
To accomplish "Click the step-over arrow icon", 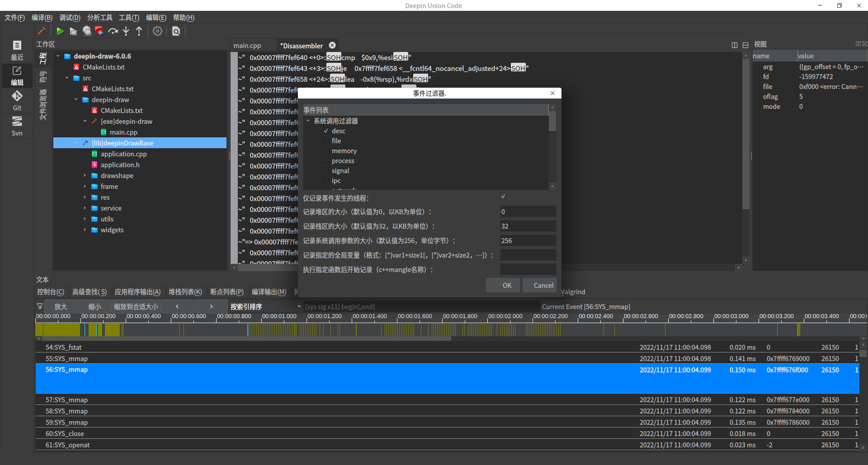I will pyautogui.click(x=113, y=31).
